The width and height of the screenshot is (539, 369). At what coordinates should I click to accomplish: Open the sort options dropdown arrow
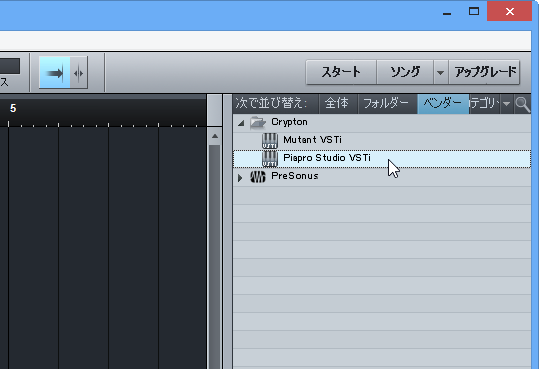click(506, 103)
